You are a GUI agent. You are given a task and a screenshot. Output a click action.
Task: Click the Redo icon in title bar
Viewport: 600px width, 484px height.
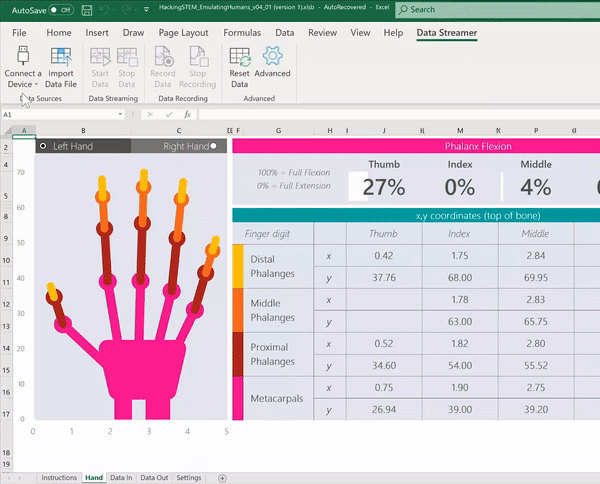(126, 10)
